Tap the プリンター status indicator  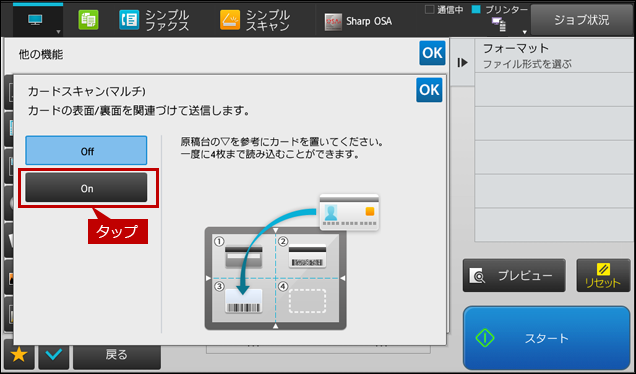click(x=500, y=10)
